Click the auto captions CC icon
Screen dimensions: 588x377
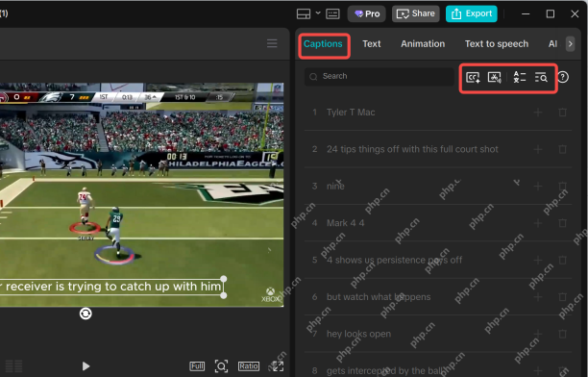[474, 77]
